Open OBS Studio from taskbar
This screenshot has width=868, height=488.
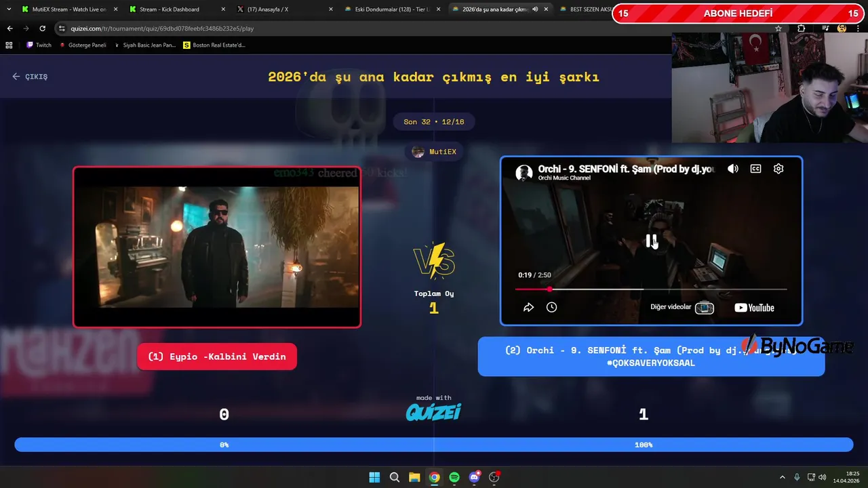pyautogui.click(x=494, y=477)
